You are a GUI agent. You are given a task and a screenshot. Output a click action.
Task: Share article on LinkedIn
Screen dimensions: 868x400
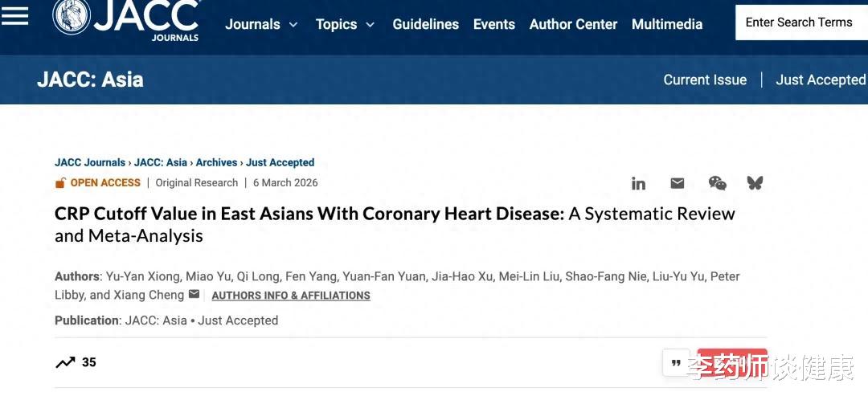pos(638,183)
